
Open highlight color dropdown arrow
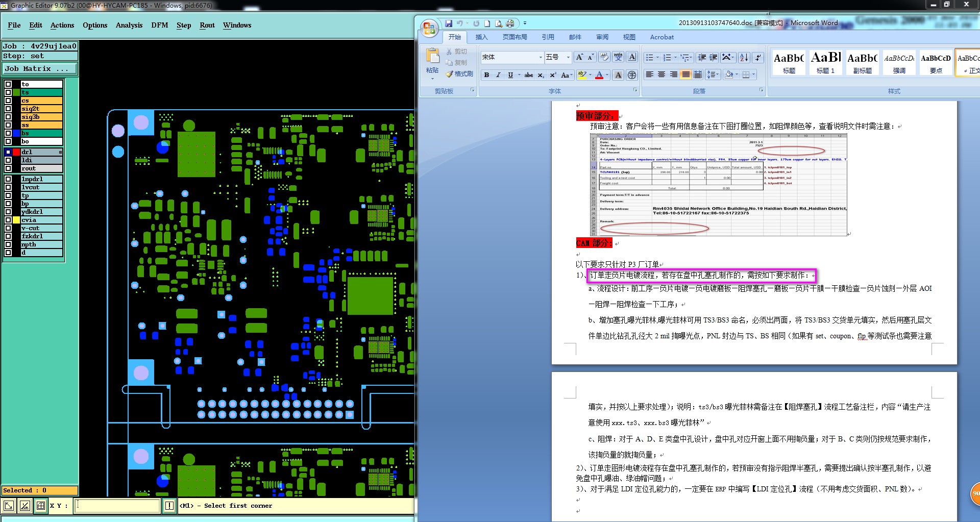590,75
